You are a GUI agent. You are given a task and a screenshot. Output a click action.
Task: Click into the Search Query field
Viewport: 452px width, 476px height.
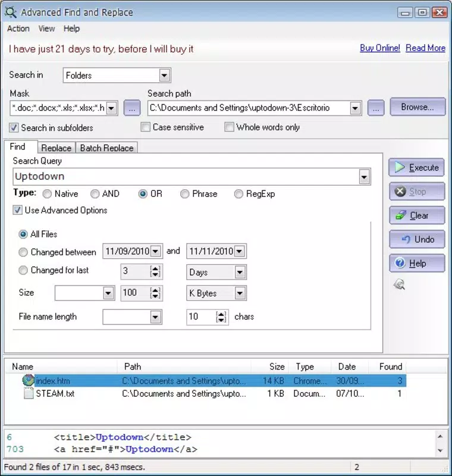coord(187,177)
